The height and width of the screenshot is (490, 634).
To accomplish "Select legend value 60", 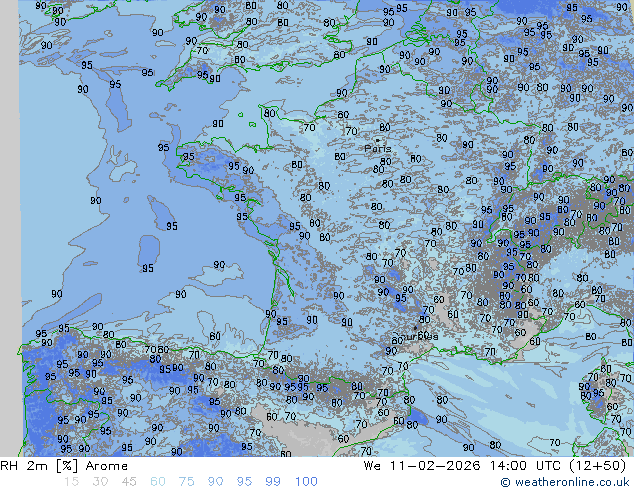I will click(x=158, y=482).
